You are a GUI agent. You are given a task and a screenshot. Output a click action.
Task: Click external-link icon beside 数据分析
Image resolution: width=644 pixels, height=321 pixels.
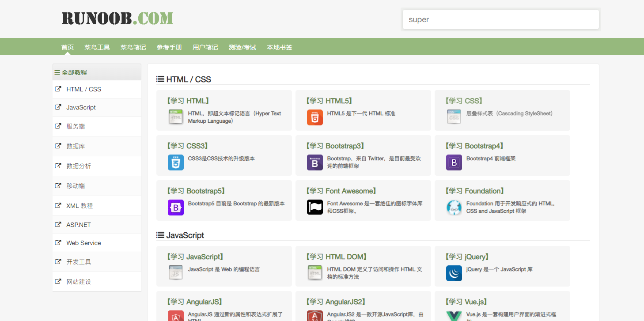[58, 166]
